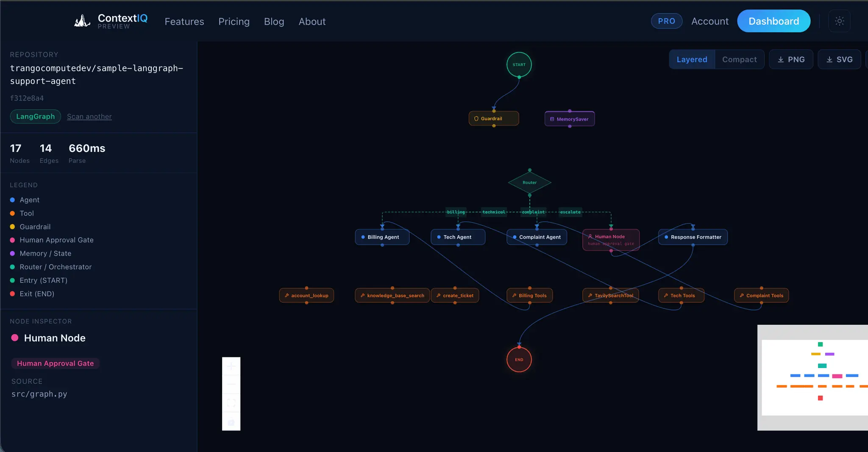Viewport: 868px width, 452px height.
Task: Open the About page
Action: pyautogui.click(x=312, y=22)
